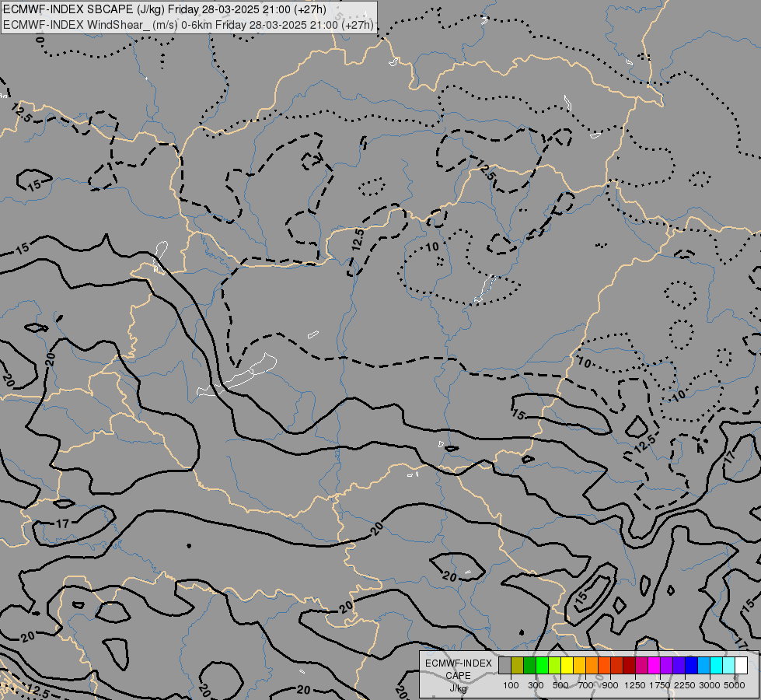The height and width of the screenshot is (700, 761).
Task: Click the dark crimson-red legend swatch
Action: coord(630,666)
